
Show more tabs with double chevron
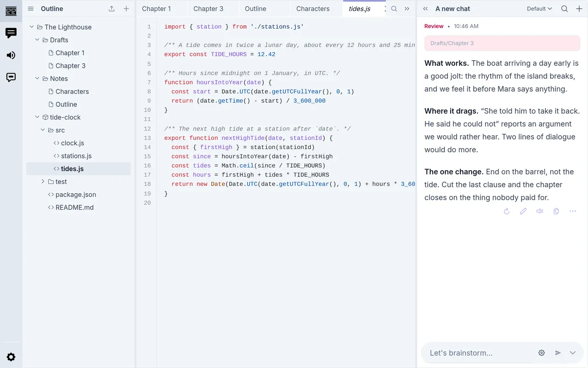click(x=407, y=9)
